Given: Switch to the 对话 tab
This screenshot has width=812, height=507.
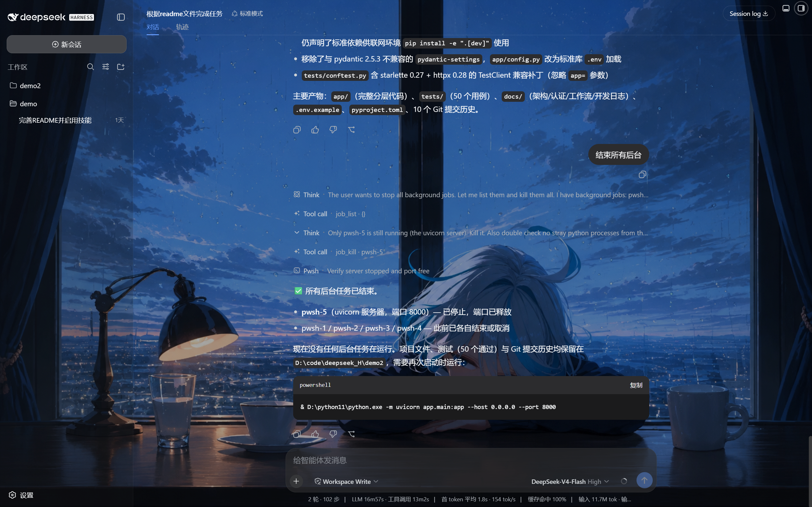Looking at the screenshot, I should [x=153, y=27].
